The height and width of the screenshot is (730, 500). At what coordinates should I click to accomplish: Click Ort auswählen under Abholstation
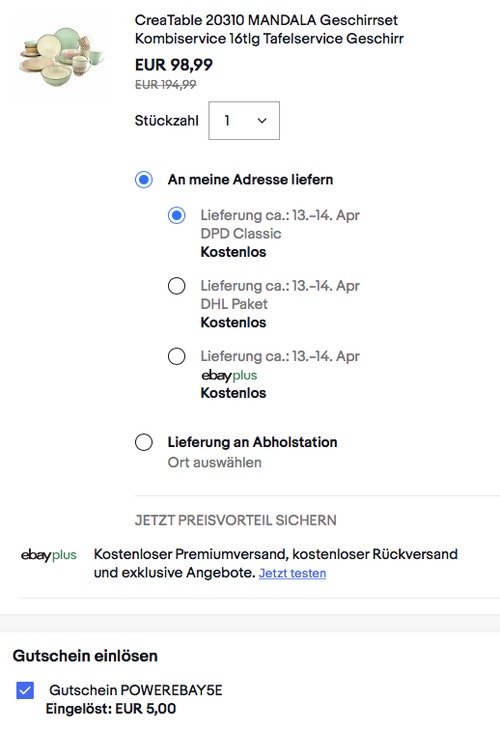pos(215,463)
